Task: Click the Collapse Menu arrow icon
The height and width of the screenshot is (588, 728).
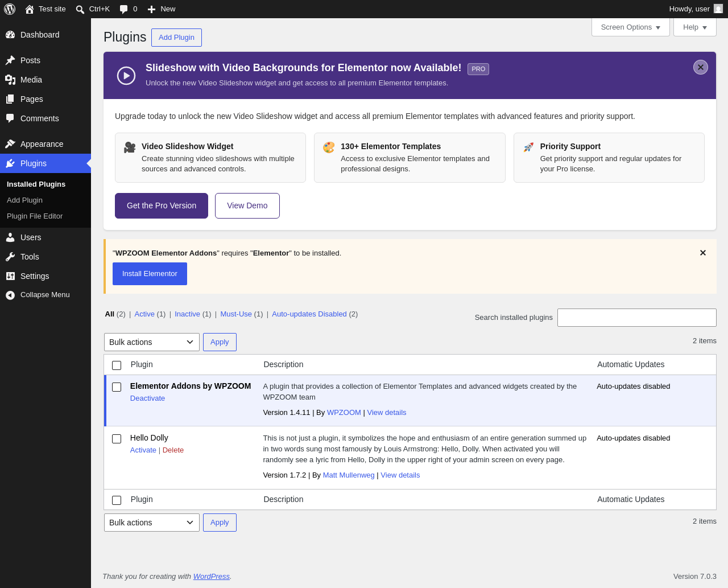Action: [10, 295]
